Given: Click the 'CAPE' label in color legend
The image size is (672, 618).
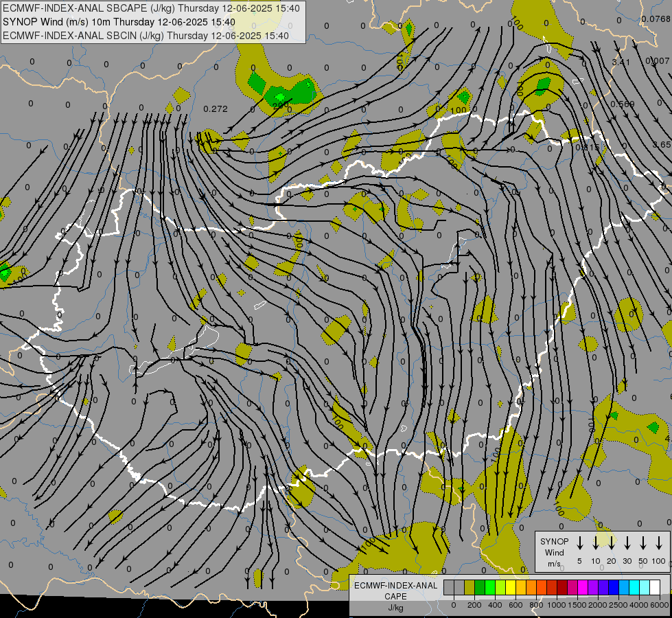Looking at the screenshot, I should 395,597.
